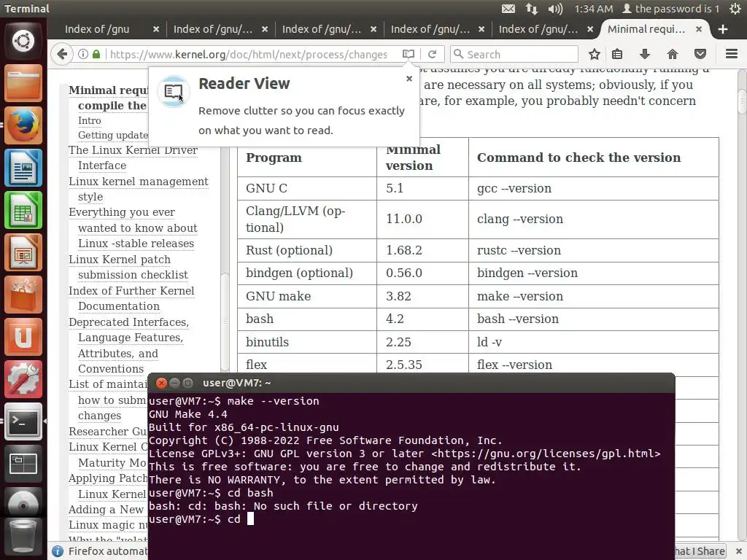Open the user menu 'the password is 1'
The image size is (747, 560).
point(671,9)
